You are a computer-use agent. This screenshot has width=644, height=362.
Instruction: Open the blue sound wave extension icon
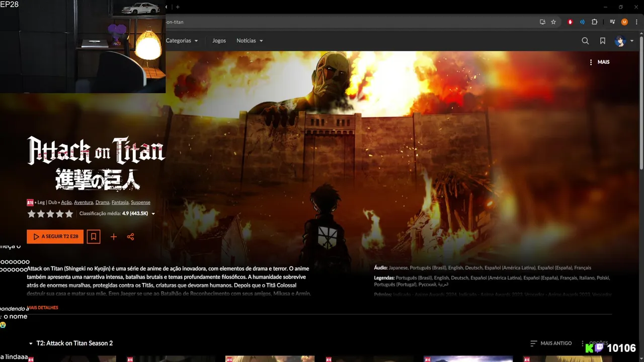(x=582, y=22)
